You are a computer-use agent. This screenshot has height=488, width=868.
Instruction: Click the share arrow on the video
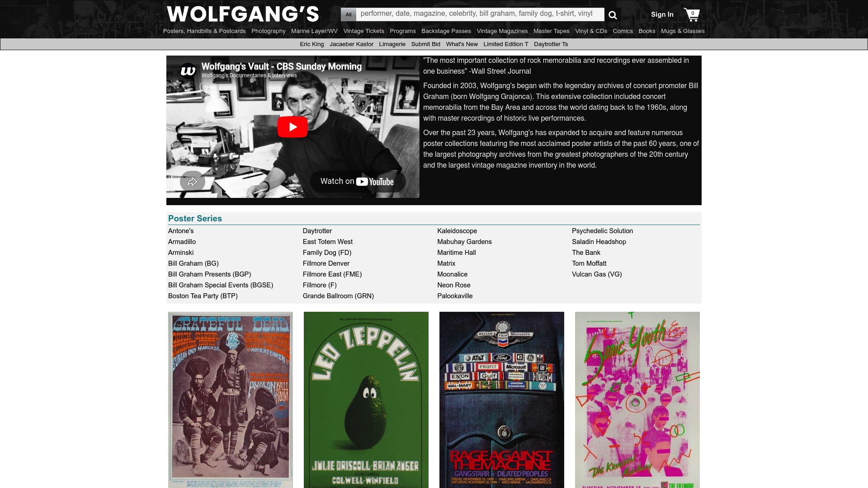point(193,181)
